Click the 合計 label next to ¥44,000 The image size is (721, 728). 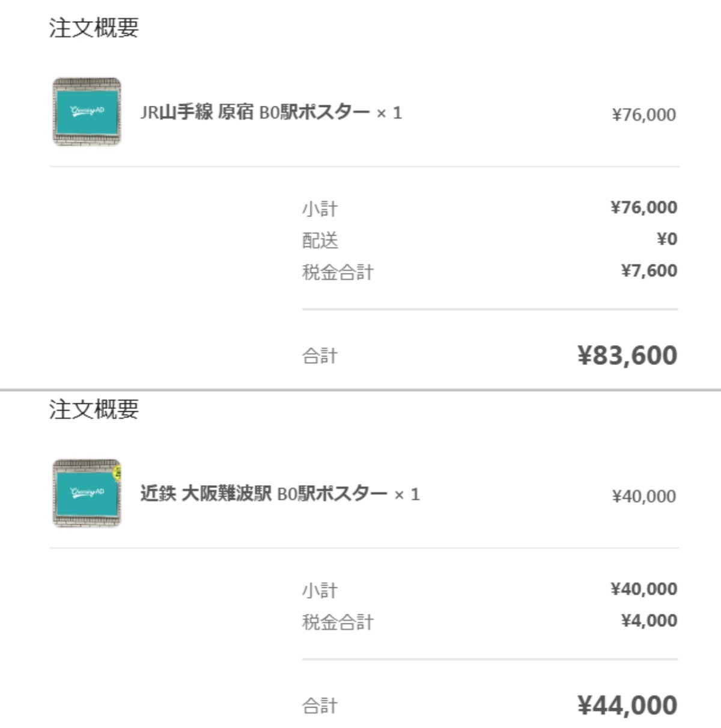coord(320,706)
